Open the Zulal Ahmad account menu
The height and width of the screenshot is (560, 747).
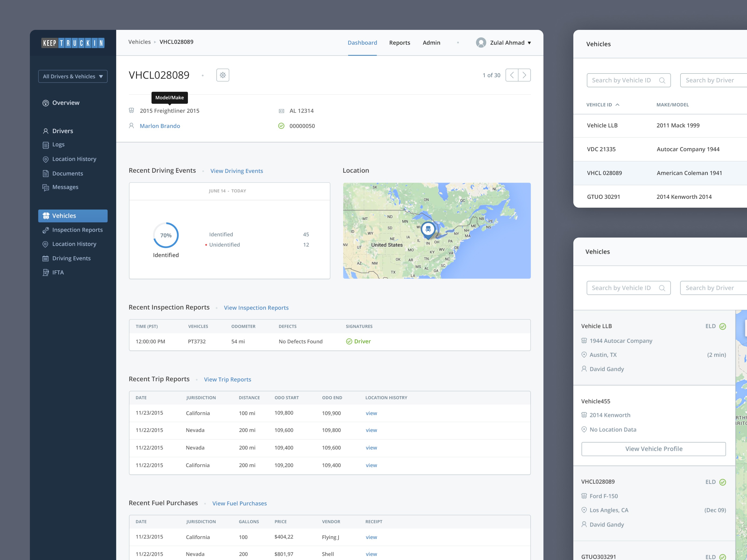507,42
